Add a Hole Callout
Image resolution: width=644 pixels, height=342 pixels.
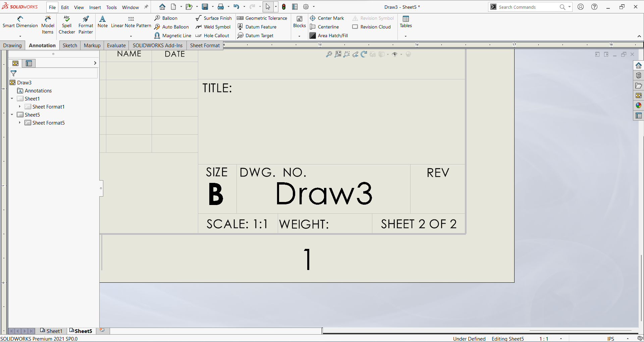pos(212,36)
